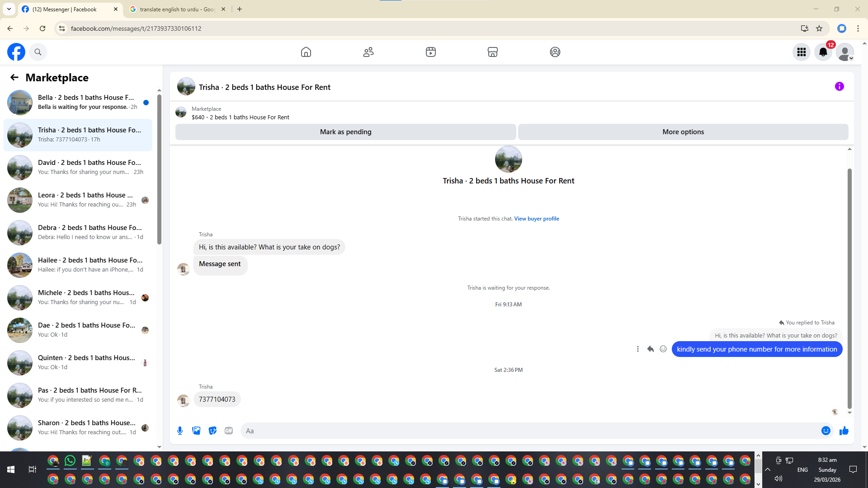Screen dimensions: 868x488
Task: Open Windows Task View
Action: point(33,469)
